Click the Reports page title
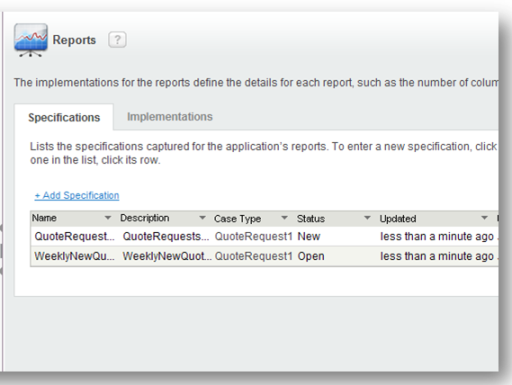Viewport: 512px width, 385px height. [74, 40]
